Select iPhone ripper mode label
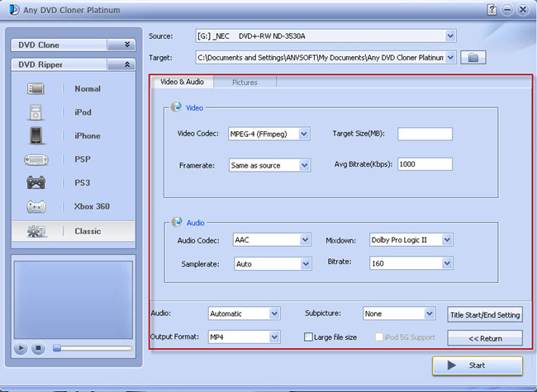Viewport: 537px width, 392px height. coord(88,136)
